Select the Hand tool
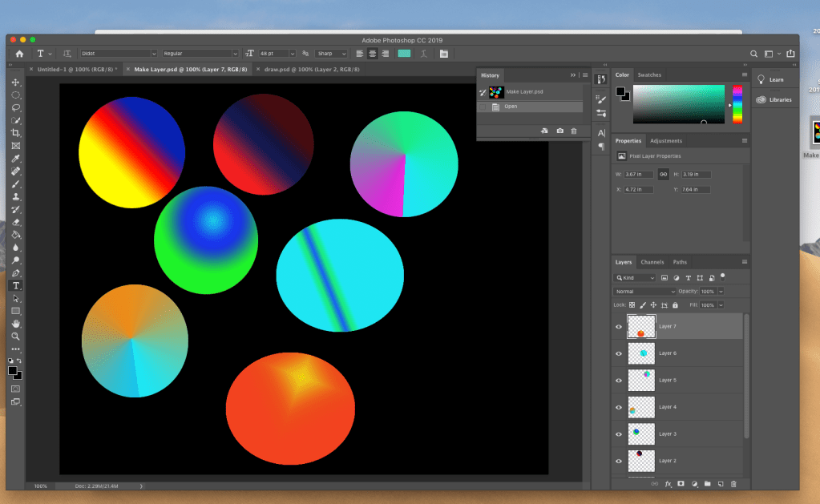 (x=16, y=324)
